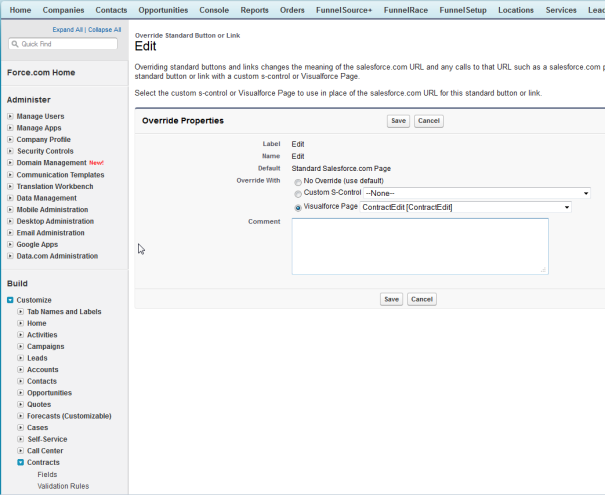Click the bottom Save button

pos(391,299)
